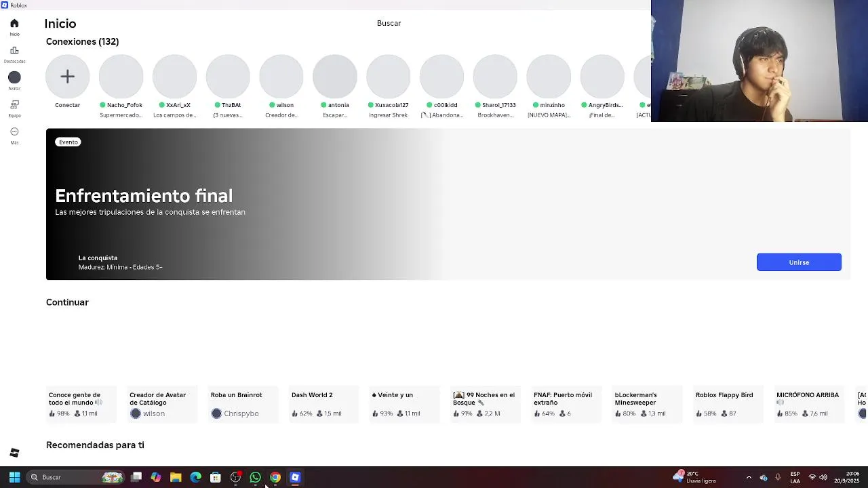Open WhatsApp from the taskbar

[255, 477]
